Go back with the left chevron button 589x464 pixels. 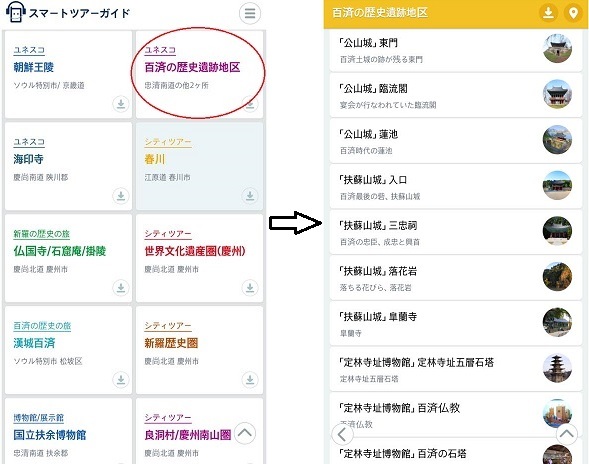(342, 434)
